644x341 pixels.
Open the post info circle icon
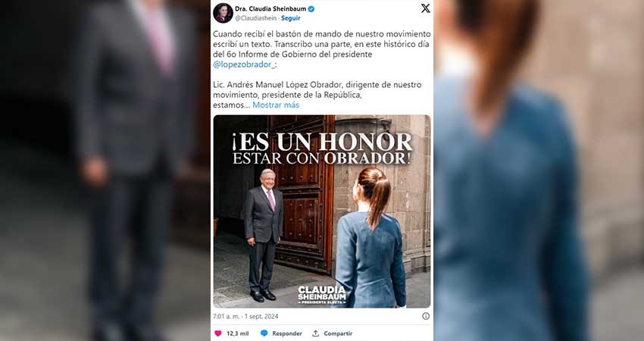426,316
